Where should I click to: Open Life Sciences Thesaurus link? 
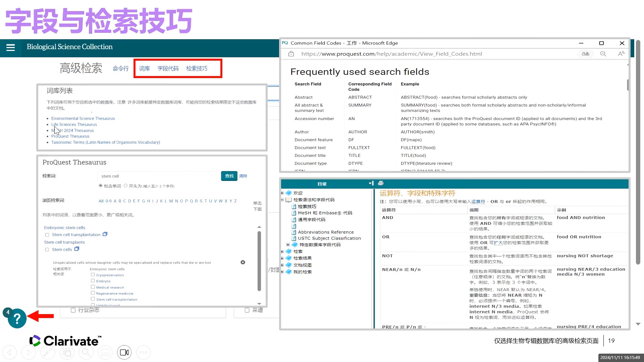(74, 124)
